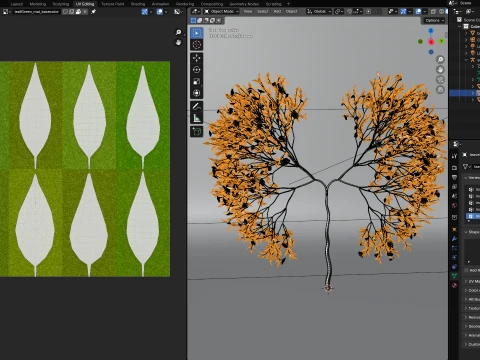Select the Select Box tool in 3D viewport
The width and height of the screenshot is (480, 360).
click(197, 33)
